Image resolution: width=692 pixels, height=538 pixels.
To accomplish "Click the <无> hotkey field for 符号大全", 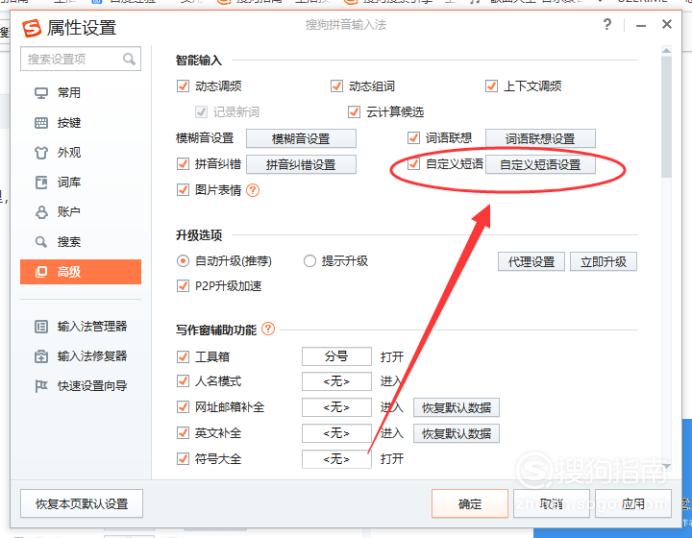I will [337, 459].
